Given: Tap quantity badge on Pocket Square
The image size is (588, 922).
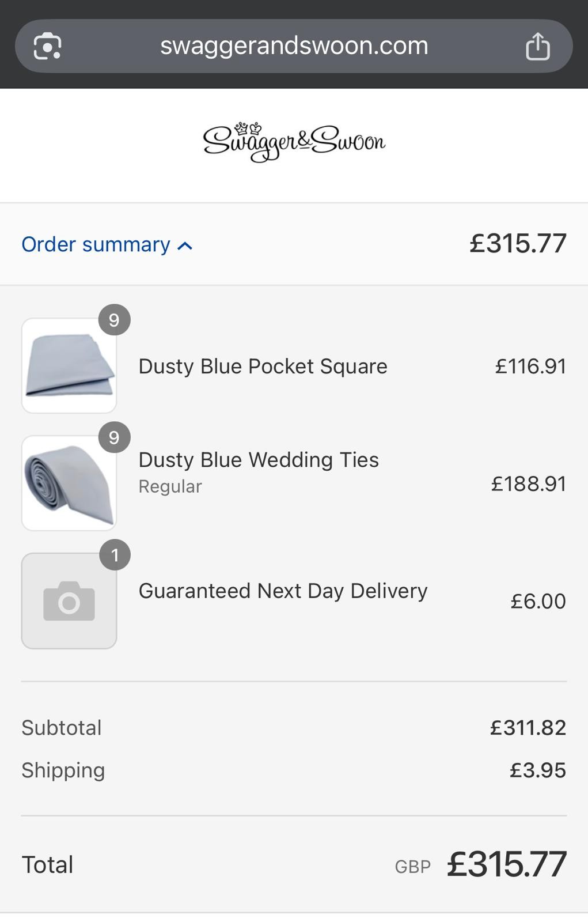Looking at the screenshot, I should (114, 320).
